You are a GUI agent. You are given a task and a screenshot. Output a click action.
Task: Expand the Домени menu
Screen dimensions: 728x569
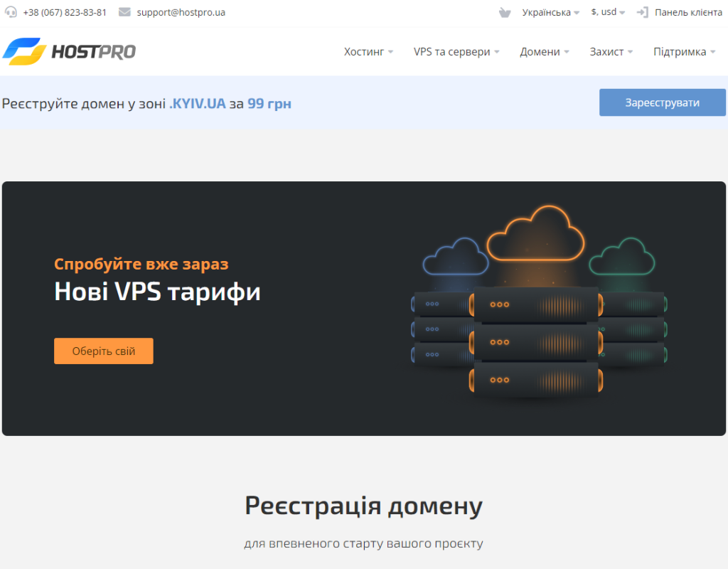[x=544, y=52]
